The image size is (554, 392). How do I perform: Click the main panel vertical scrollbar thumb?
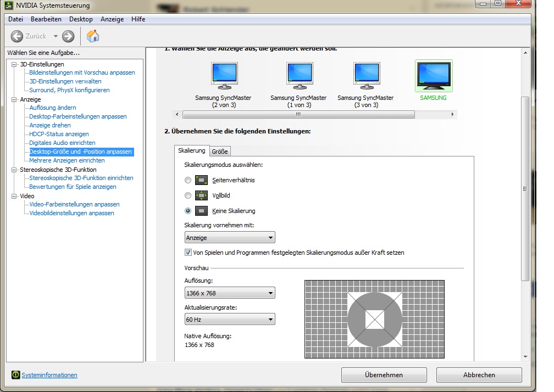(525, 188)
